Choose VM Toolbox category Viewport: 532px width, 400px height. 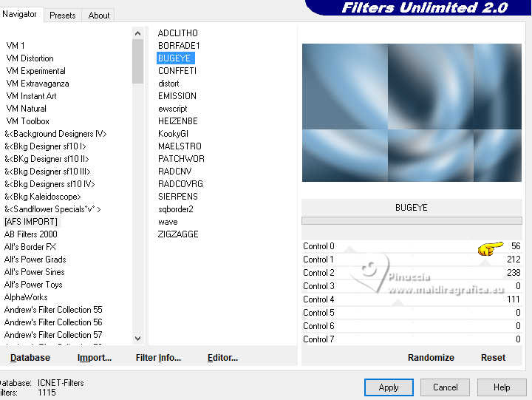click(27, 121)
